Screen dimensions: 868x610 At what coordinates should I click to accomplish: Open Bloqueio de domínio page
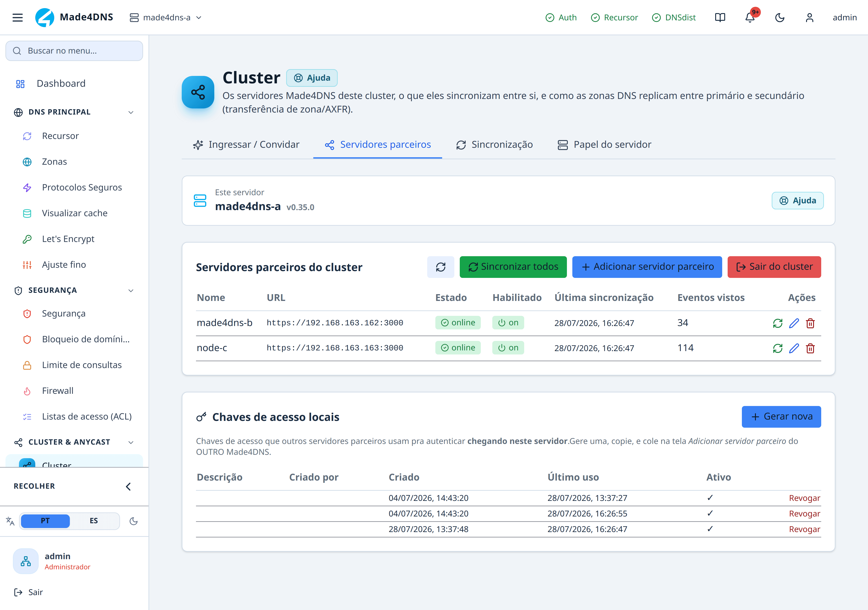click(74, 339)
